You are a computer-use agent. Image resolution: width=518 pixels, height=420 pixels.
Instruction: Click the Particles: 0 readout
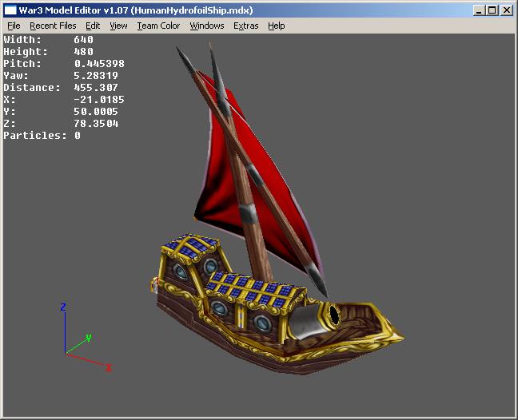point(42,135)
